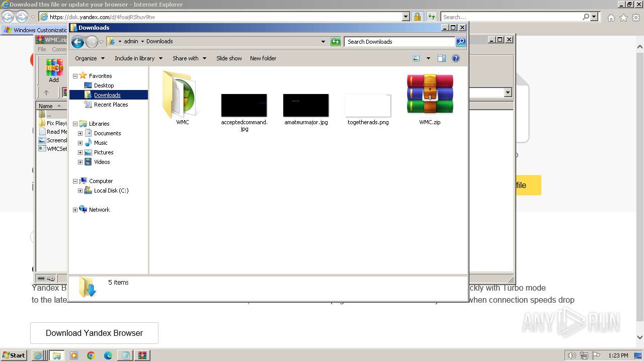Select the Videos library

pyautogui.click(x=102, y=162)
